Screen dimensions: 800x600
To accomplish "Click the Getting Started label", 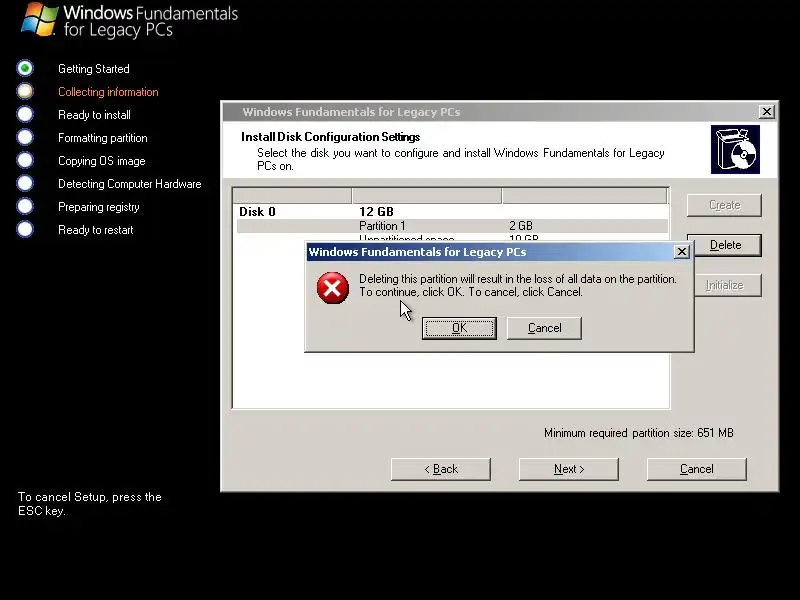I will (x=94, y=69).
